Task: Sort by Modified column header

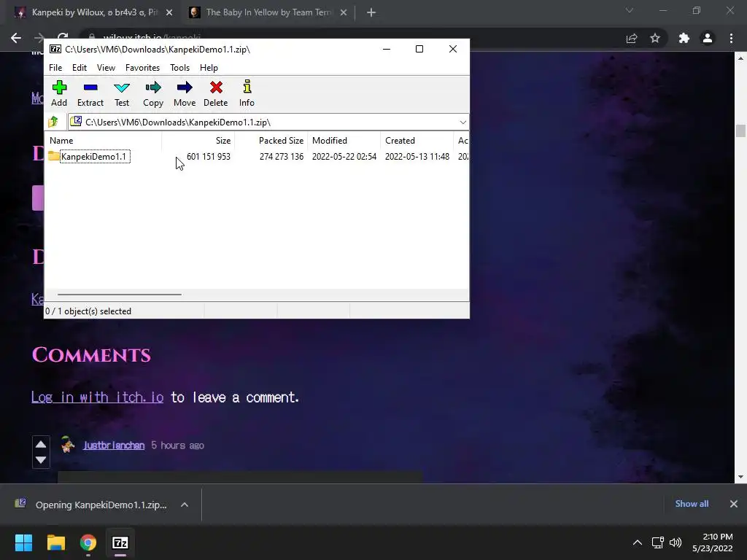Action: coord(344,141)
